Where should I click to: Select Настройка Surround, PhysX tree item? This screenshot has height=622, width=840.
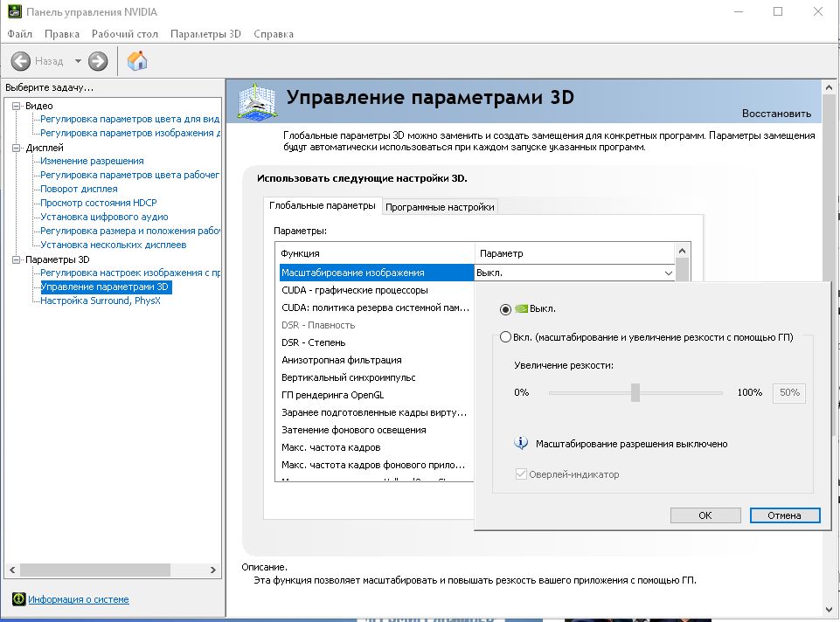101,301
